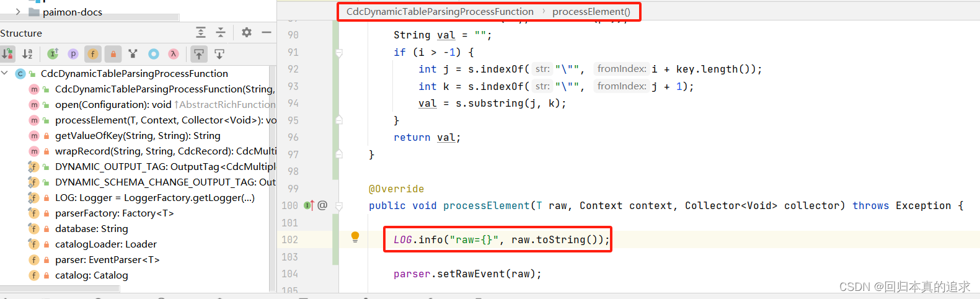Viewport: 980px width, 299px height.
Task: Select parser: EventParser<T> field
Action: [107, 259]
